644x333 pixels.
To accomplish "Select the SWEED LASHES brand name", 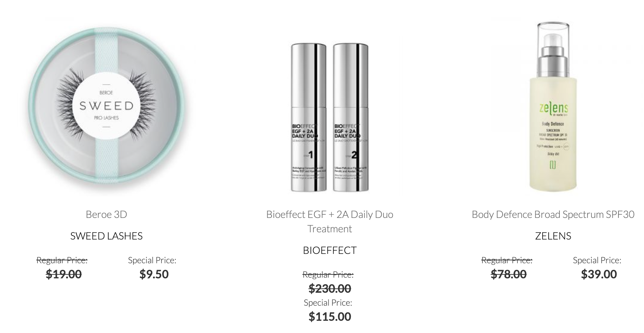I will click(x=106, y=236).
